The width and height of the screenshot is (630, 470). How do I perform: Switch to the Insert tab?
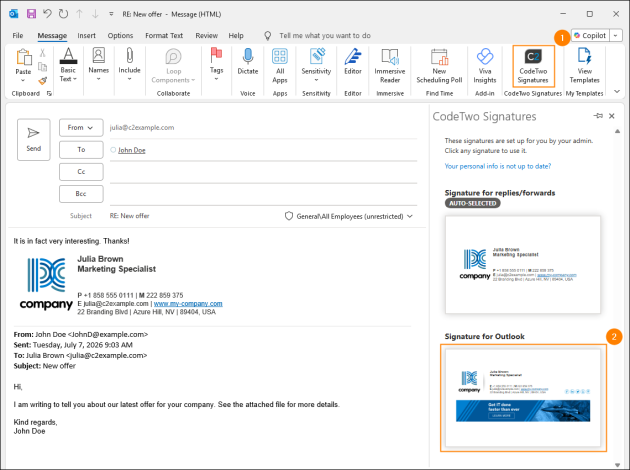[86, 35]
